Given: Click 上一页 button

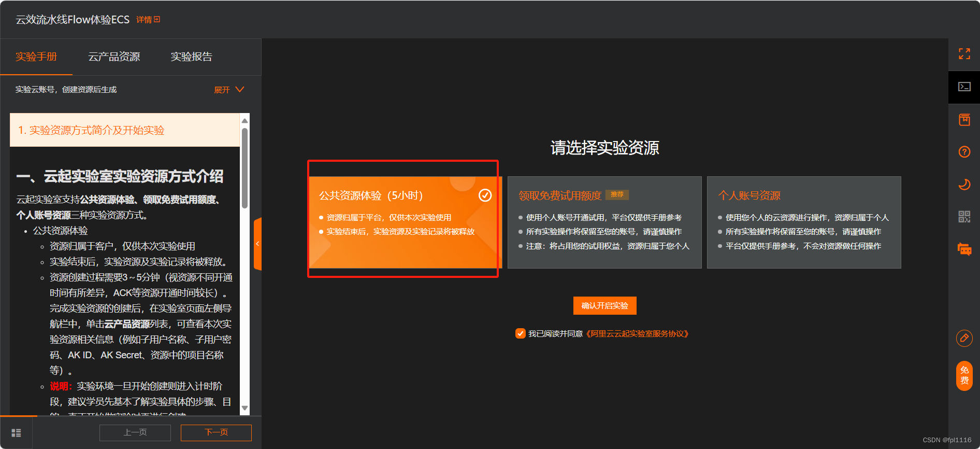Looking at the screenshot, I should pos(135,432).
